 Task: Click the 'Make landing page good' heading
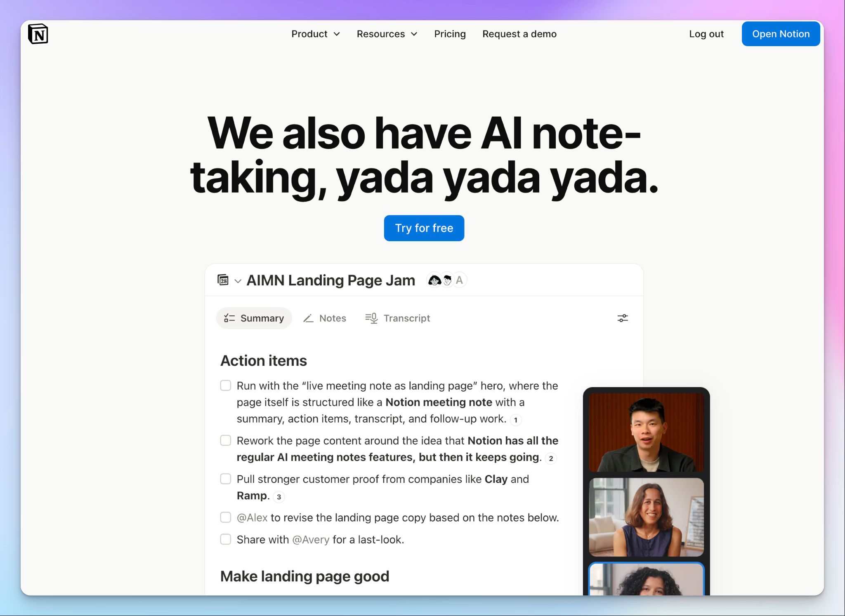[x=305, y=576]
